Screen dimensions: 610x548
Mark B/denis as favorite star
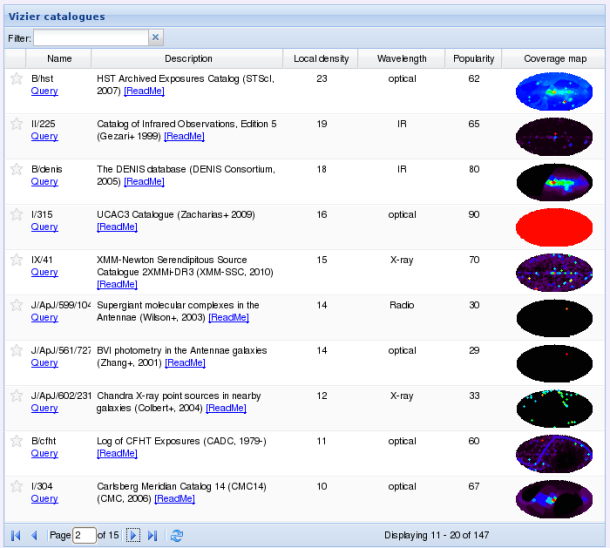[x=16, y=169]
